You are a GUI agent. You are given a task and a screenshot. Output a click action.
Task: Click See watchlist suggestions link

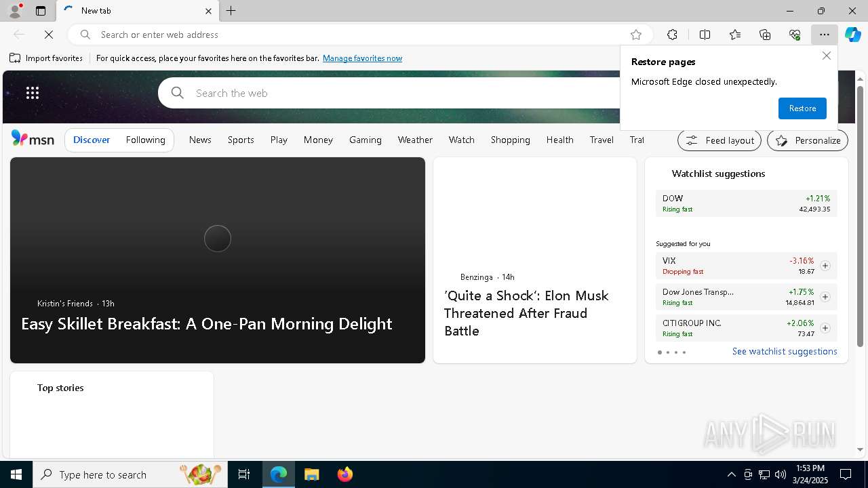tap(785, 351)
